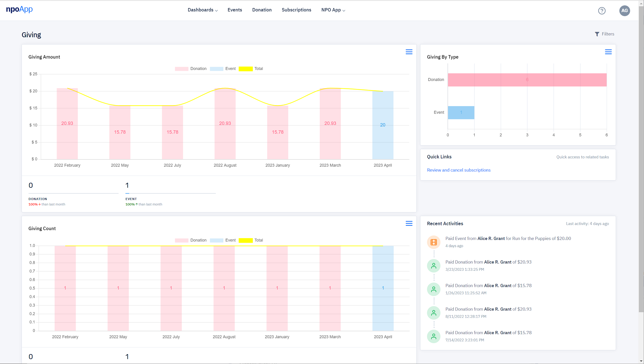The image size is (644, 364).
Task: Expand the Dashboards dropdown menu
Action: click(x=203, y=10)
